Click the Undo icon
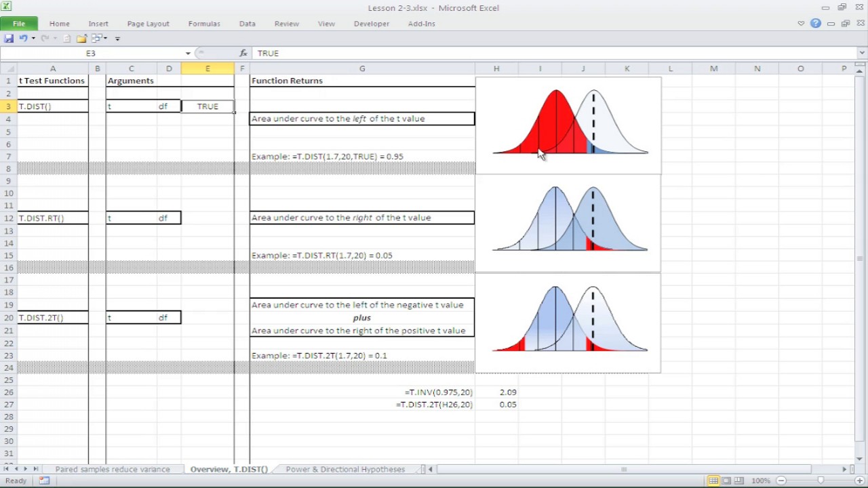 (x=24, y=38)
